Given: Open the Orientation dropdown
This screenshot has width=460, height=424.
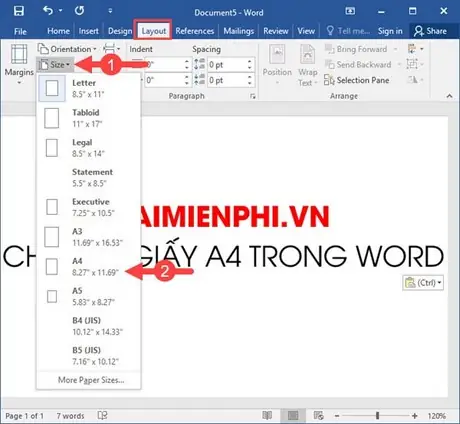Looking at the screenshot, I should pos(67,49).
